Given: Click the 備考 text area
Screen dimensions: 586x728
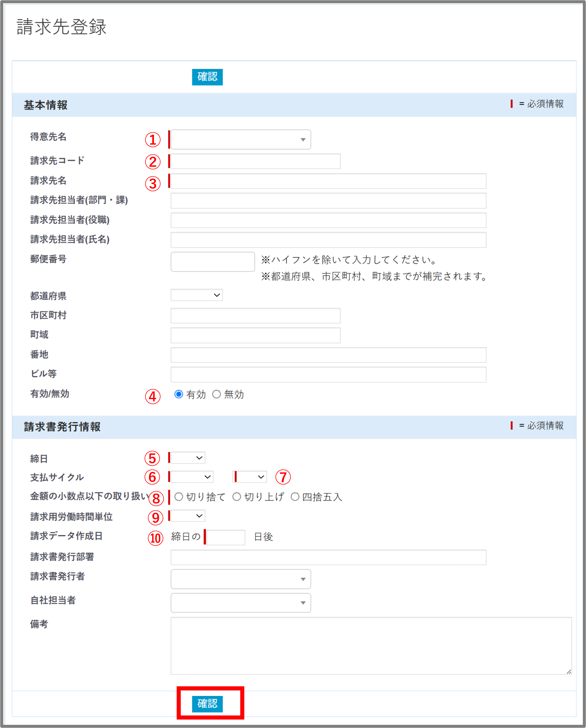Looking at the screenshot, I should pos(371,645).
